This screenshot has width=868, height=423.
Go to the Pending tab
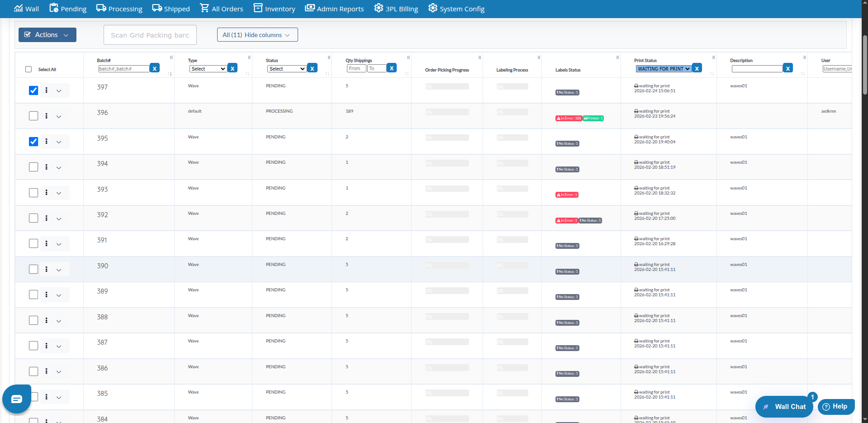point(68,9)
